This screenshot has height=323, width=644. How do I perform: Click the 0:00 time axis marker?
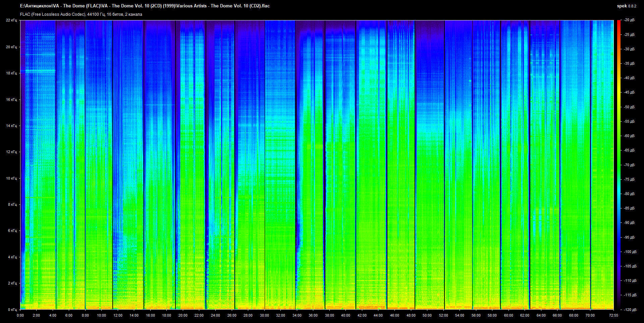20,315
